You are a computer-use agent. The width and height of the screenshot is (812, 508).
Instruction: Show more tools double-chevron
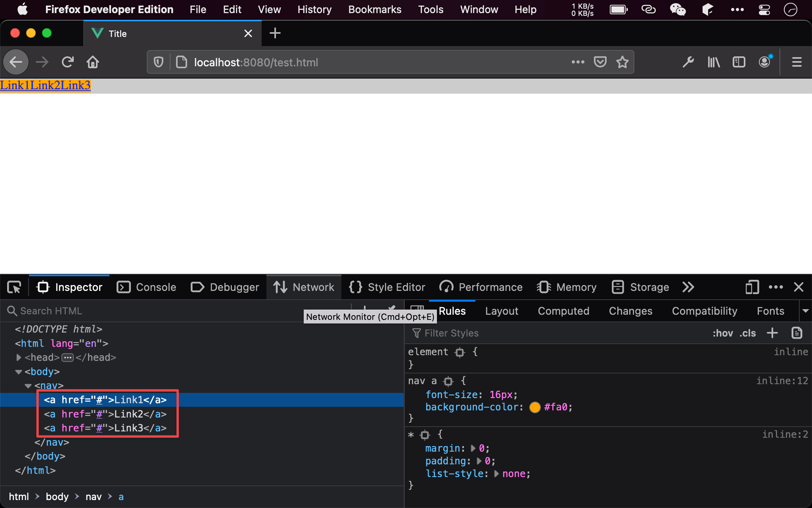tap(688, 287)
